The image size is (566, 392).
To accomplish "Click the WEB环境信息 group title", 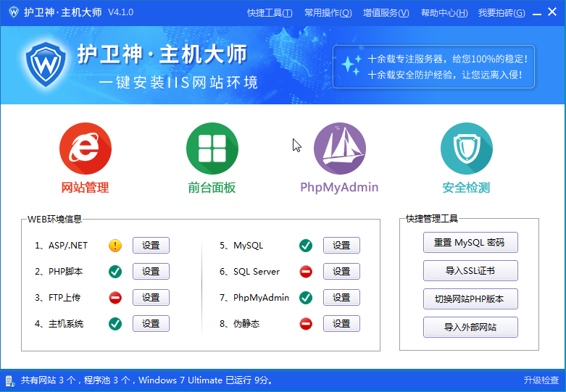I will [x=55, y=219].
